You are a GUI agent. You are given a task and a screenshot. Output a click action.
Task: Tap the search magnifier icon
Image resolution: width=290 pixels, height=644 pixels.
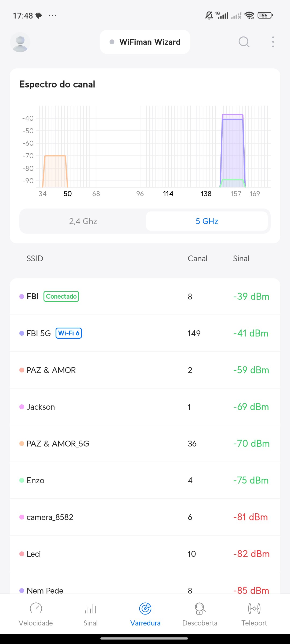(244, 42)
